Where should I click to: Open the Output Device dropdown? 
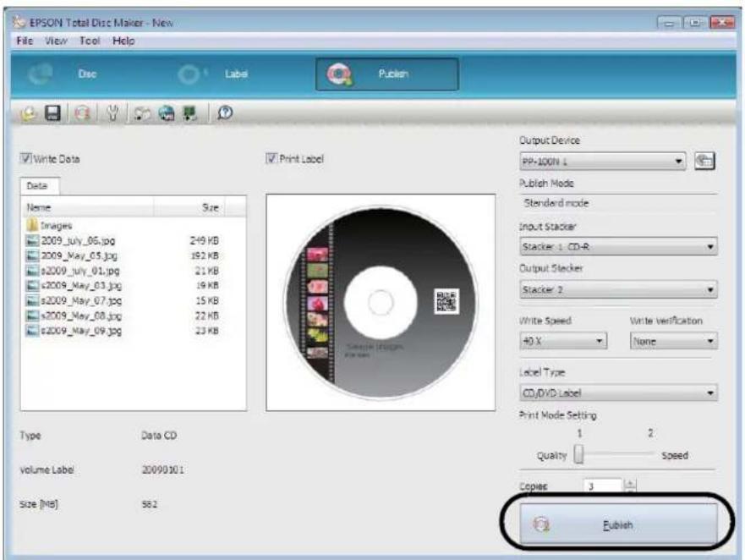pos(602,162)
